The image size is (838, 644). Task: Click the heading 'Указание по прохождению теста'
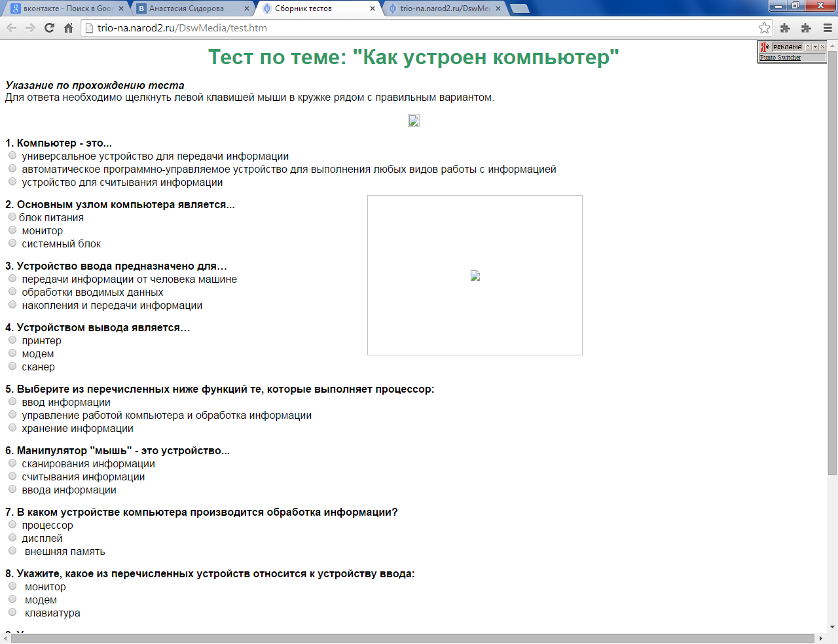click(95, 85)
